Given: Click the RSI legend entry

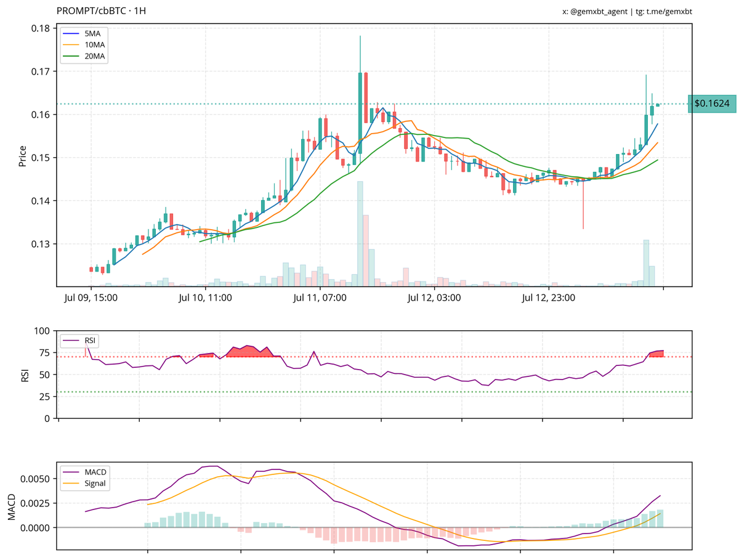Looking at the screenshot, I should (x=81, y=340).
